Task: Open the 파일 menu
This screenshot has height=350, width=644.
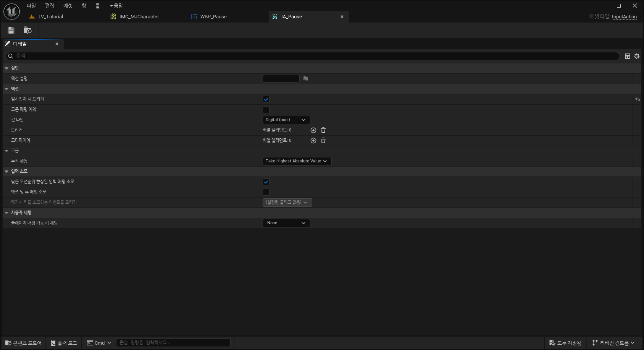Action: click(x=31, y=6)
